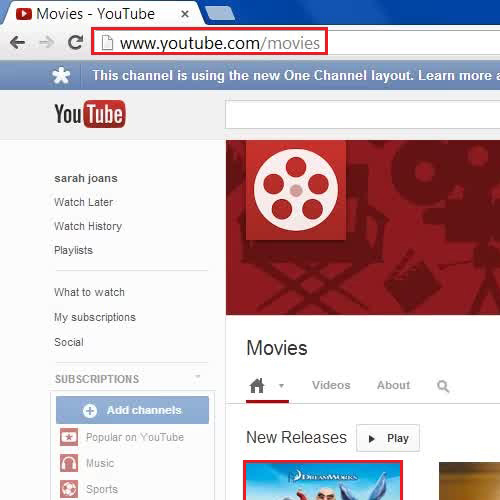Screen dimensions: 500x500
Task: Click the YouTube search box
Action: click(x=363, y=114)
